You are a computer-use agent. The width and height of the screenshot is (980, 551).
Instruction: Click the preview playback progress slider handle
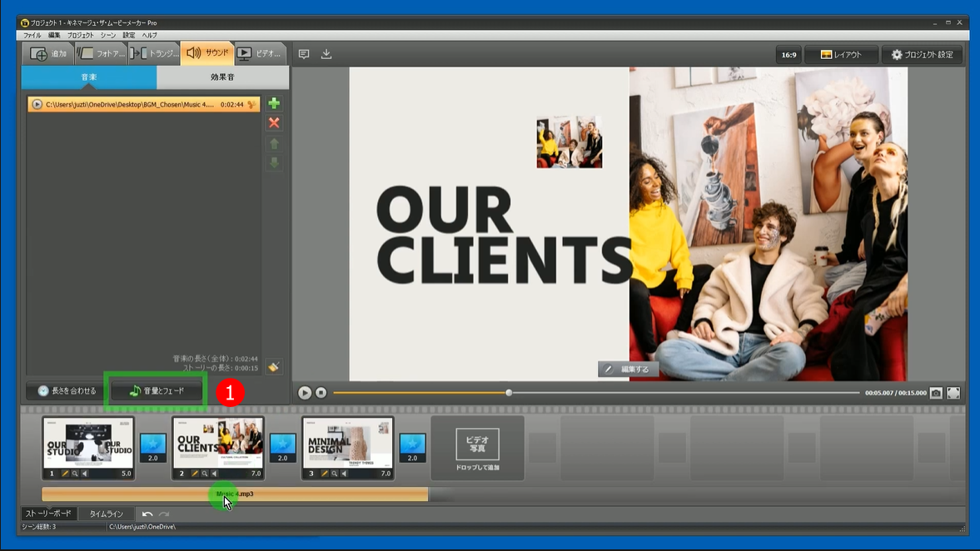pos(509,393)
